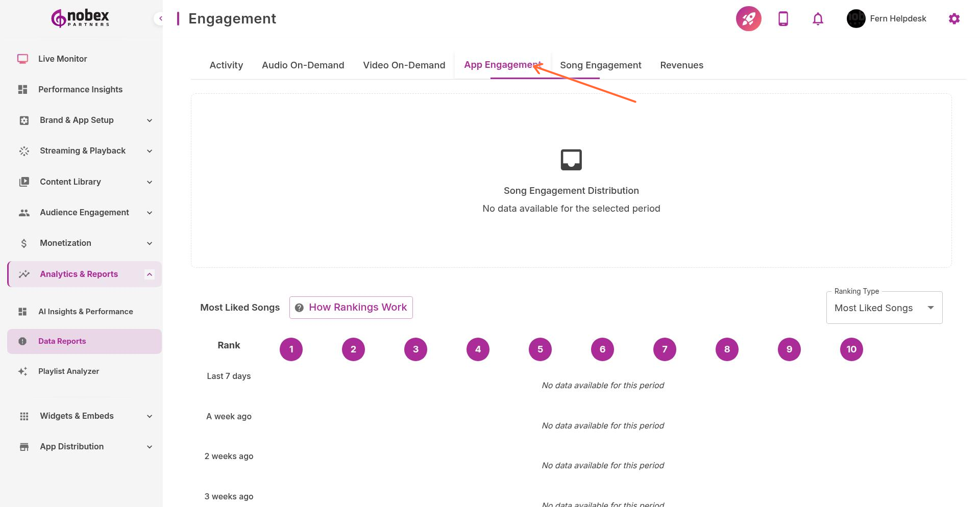Image resolution: width=980 pixels, height=507 pixels.
Task: Select Data Reports in the sidebar
Action: tap(62, 341)
